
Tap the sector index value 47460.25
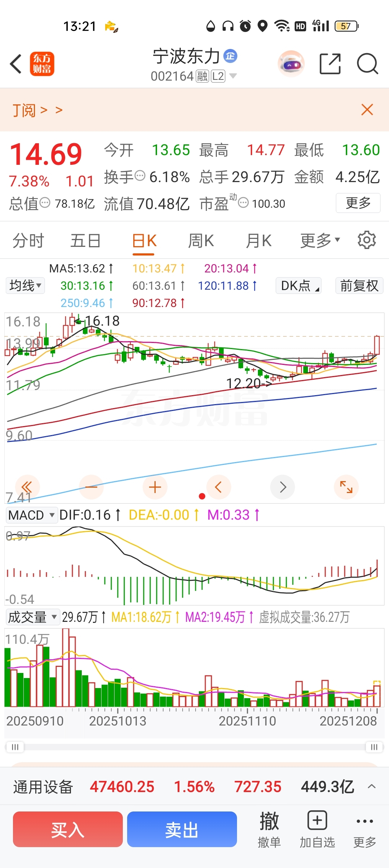tap(122, 787)
